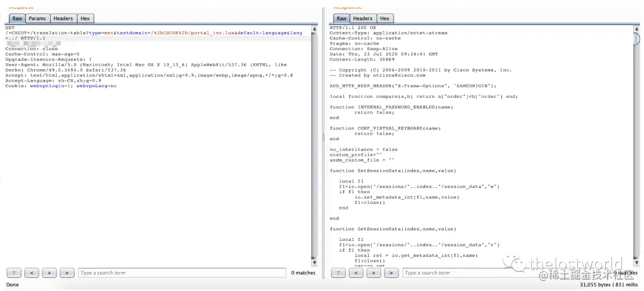Screen dimensions: 644x291
Task: Switch to Headers tab in Response panel
Action: pos(363,18)
